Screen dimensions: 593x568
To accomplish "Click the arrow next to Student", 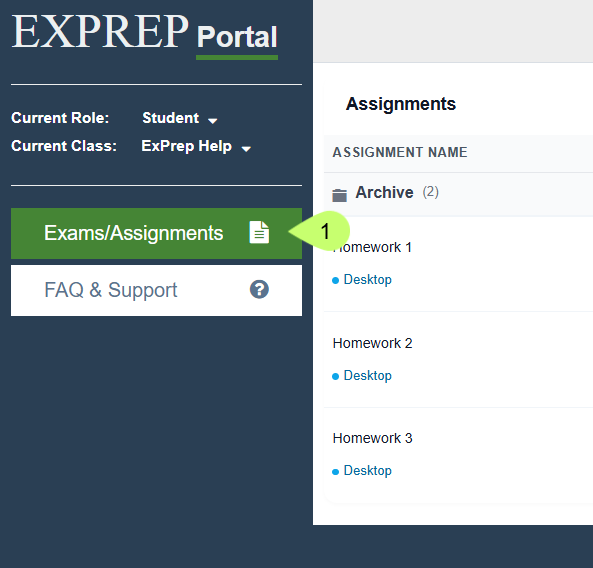I will [x=213, y=121].
